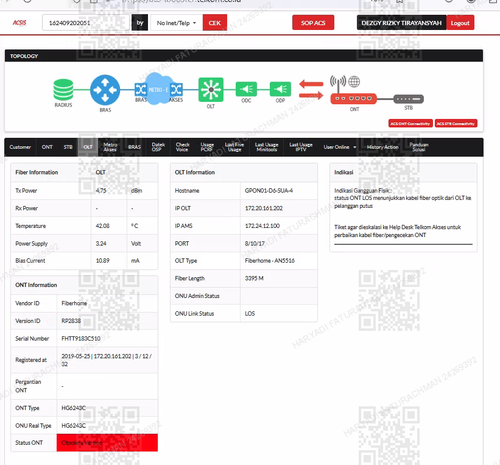The height and width of the screenshot is (465, 500).
Task: Open the Last Usage Minitools tab
Action: [x=266, y=147]
